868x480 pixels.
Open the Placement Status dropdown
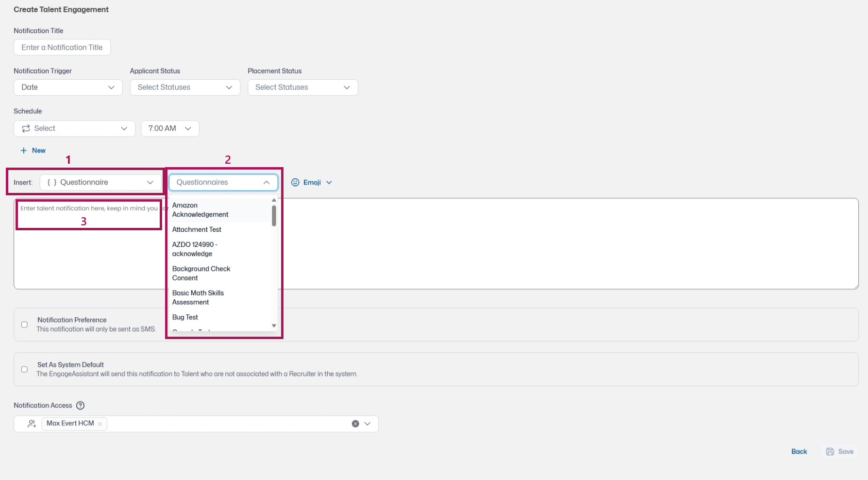coord(302,87)
